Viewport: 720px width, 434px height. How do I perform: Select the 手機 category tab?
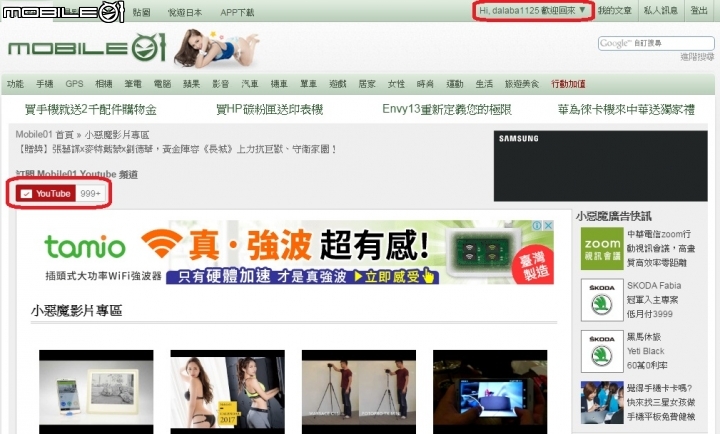click(45, 84)
